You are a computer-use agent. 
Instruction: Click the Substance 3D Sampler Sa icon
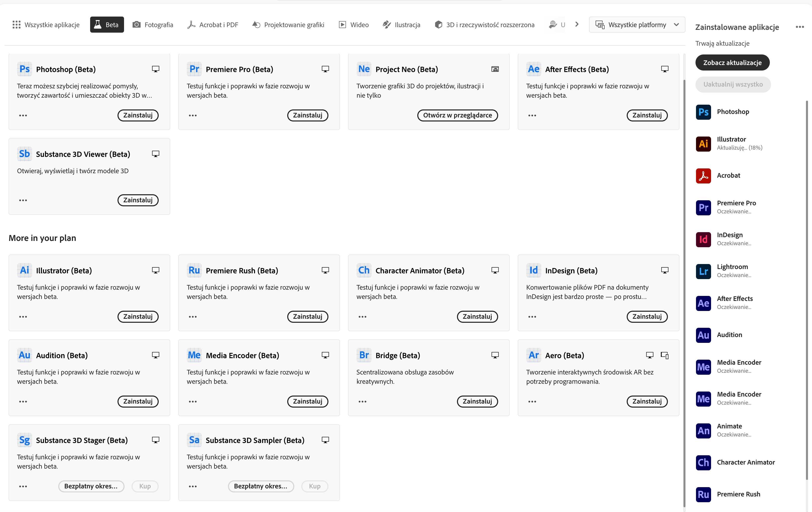(x=194, y=440)
